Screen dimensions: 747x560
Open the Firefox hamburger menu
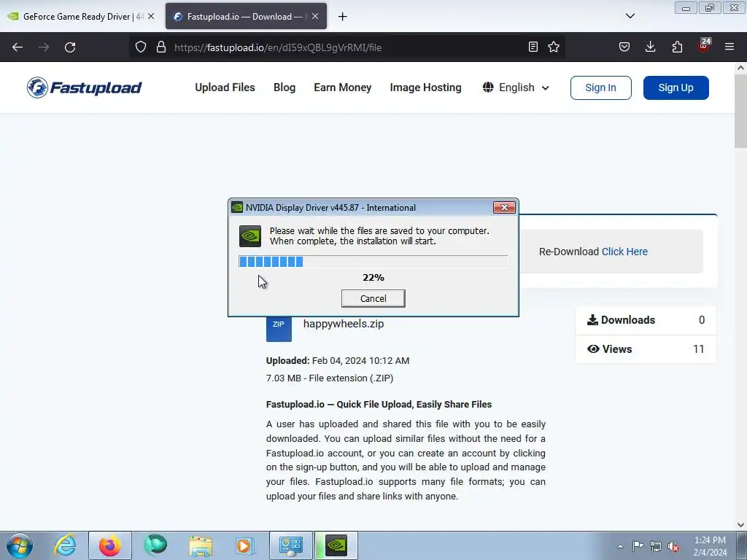point(729,47)
